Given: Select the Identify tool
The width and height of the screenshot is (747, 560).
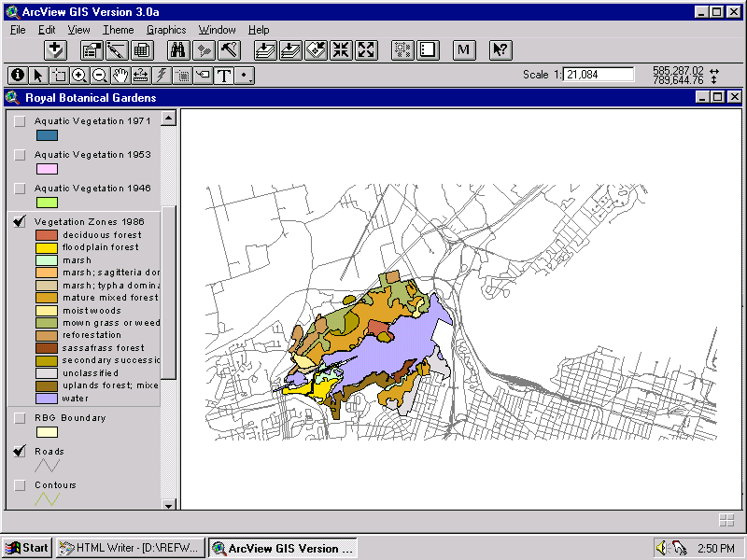Looking at the screenshot, I should (18, 77).
